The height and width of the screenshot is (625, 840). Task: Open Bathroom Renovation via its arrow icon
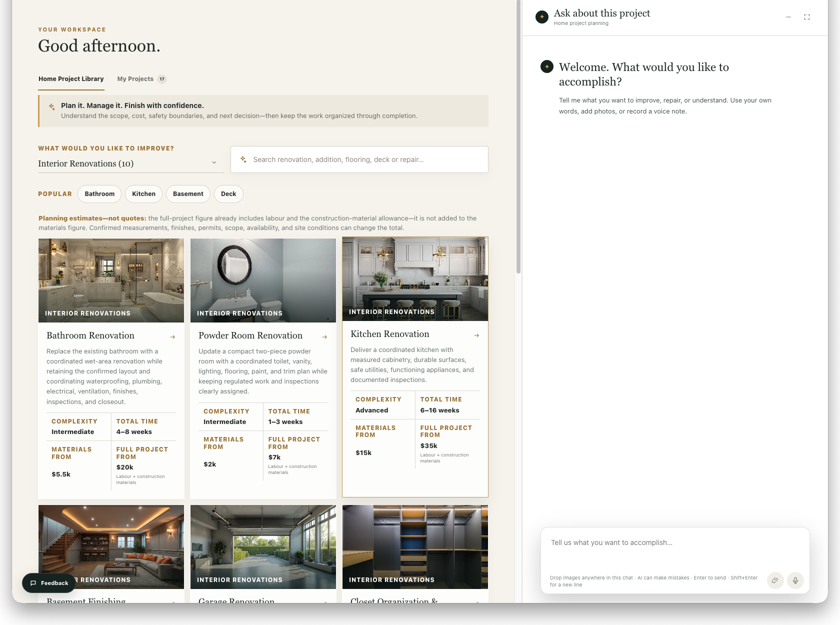coord(172,337)
